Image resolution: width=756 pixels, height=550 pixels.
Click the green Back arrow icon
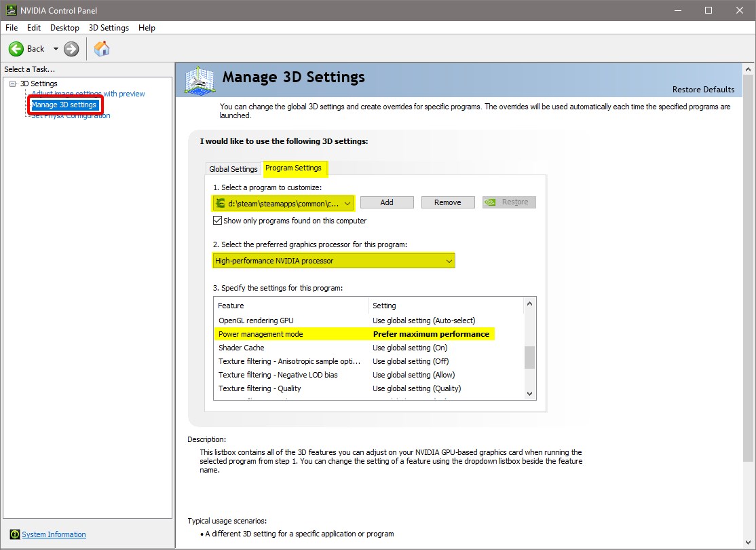[x=16, y=49]
